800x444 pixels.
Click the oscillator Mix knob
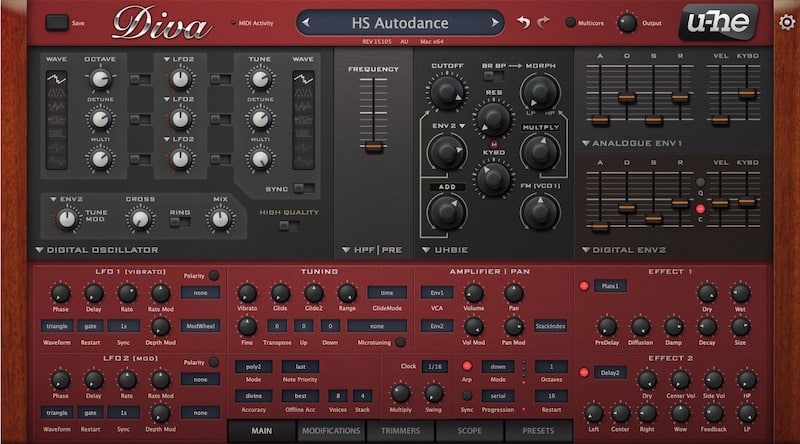coord(220,219)
